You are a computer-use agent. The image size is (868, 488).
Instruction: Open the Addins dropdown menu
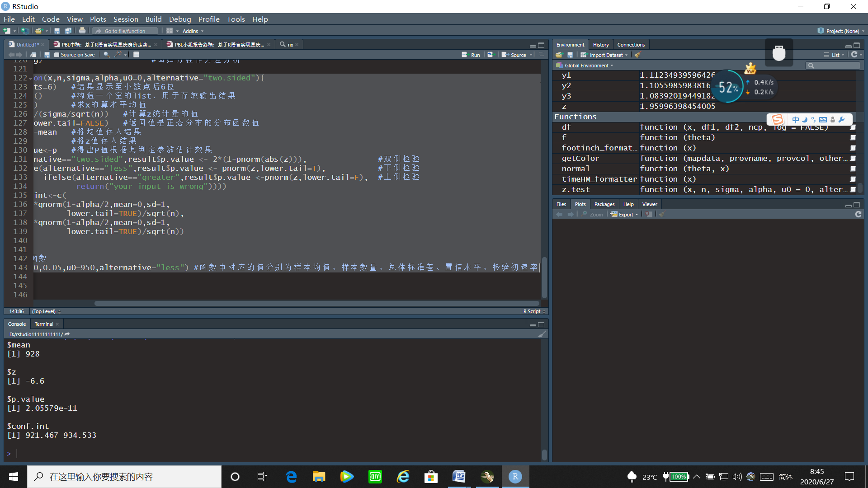tap(191, 30)
